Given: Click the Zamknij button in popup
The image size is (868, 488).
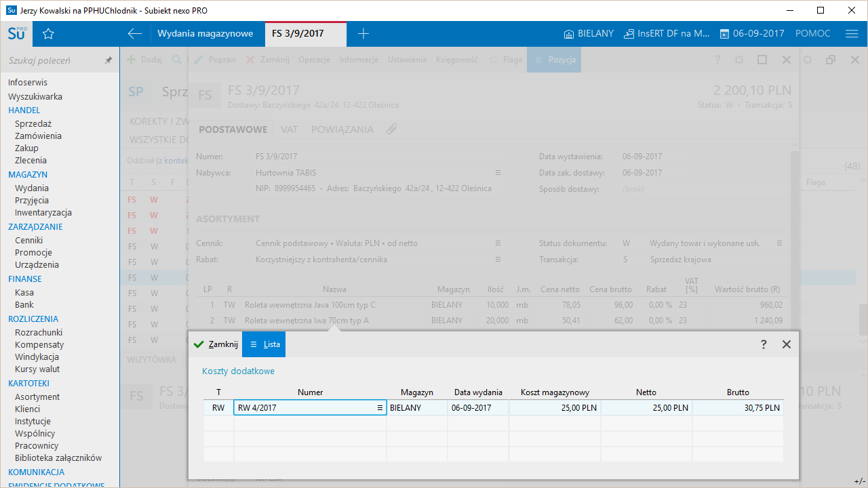Looking at the screenshot, I should 216,344.
